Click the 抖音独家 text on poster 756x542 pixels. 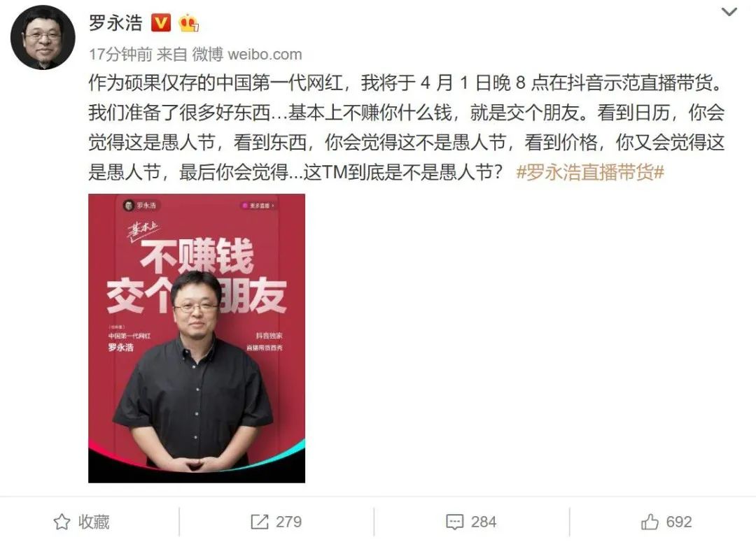(269, 336)
